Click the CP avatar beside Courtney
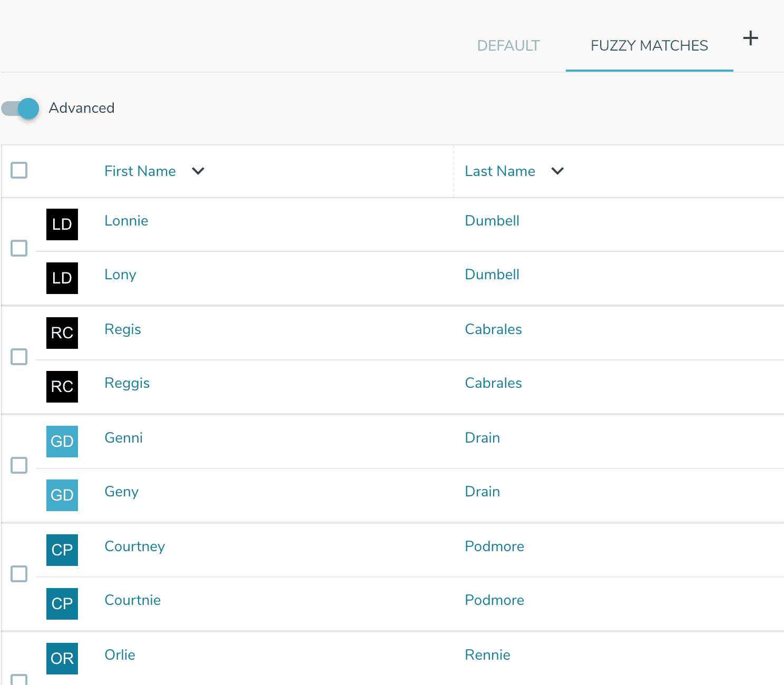 pos(62,550)
